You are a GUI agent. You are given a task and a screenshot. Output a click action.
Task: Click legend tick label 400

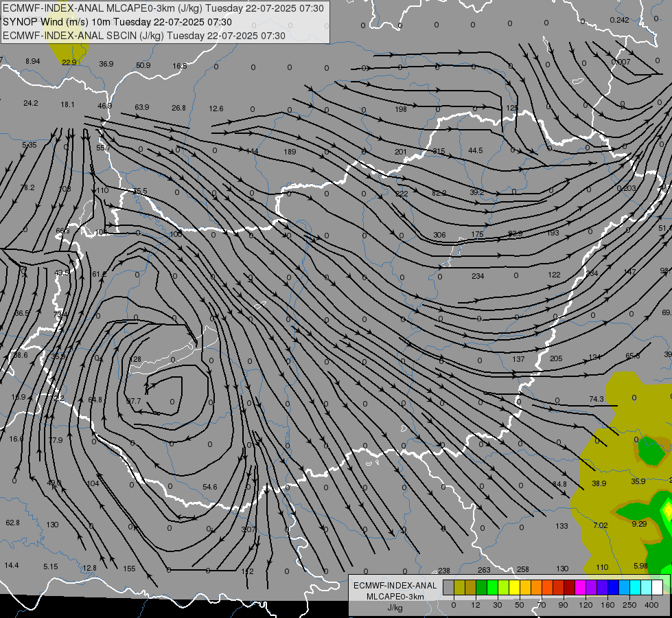(651, 605)
